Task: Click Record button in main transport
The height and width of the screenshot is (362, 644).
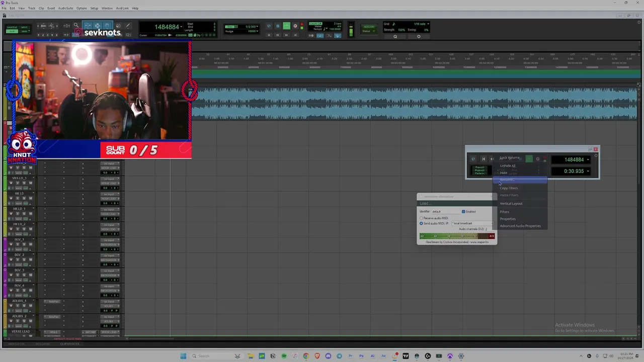Action: (295, 26)
